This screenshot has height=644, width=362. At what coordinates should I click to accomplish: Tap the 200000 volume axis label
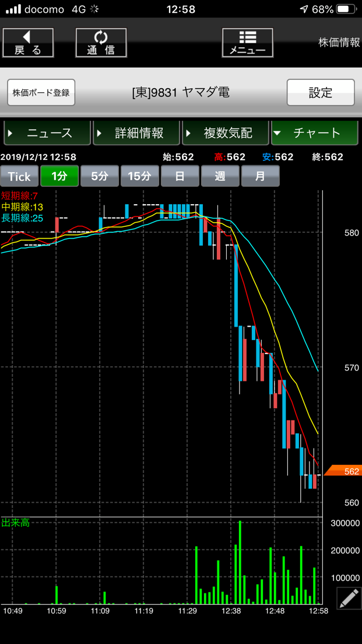click(345, 550)
